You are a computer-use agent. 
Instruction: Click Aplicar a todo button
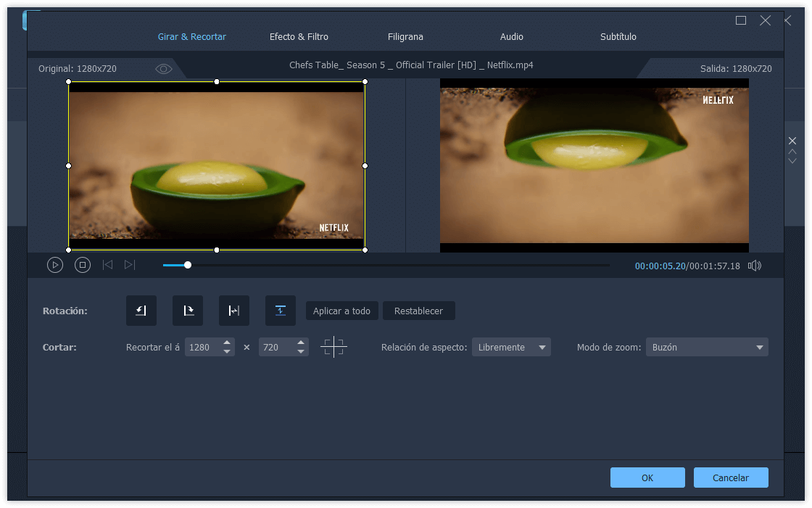pos(341,311)
